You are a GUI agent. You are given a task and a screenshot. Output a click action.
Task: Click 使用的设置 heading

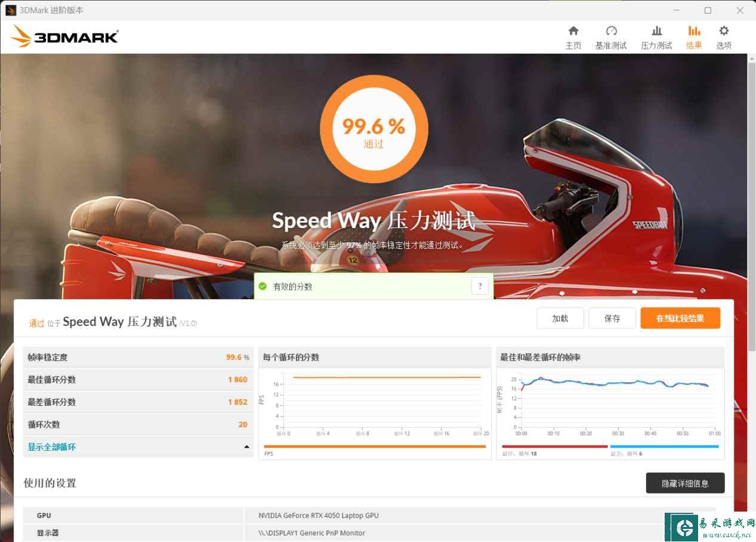[50, 483]
